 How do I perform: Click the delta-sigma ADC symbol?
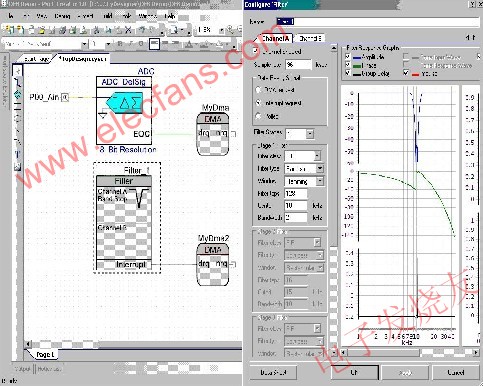(x=125, y=103)
